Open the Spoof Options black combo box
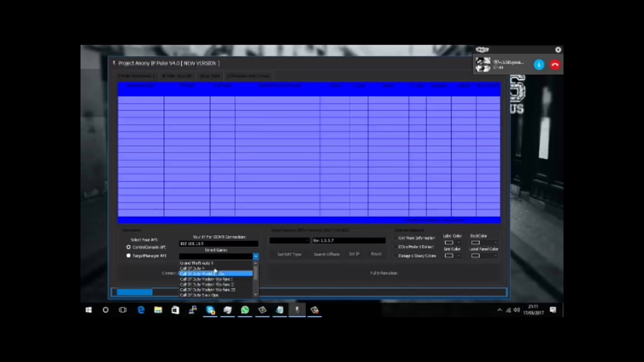The image size is (644, 362). click(x=289, y=240)
